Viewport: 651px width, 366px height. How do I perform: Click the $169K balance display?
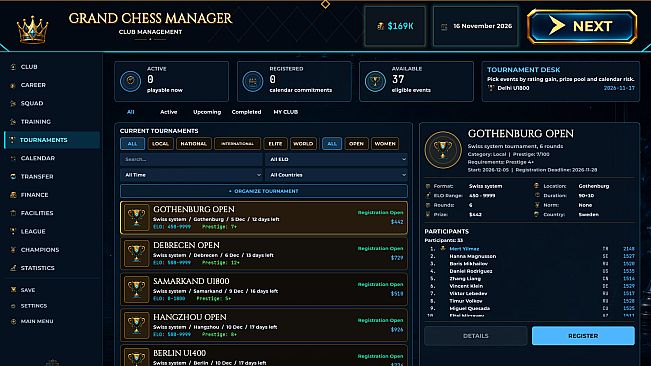point(395,26)
